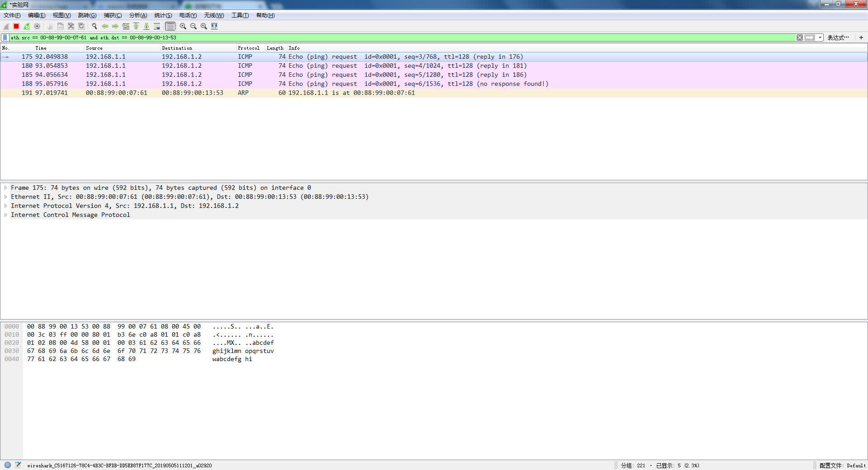Toggle packet list colorization
Viewport: 868px width, 470px height.
coord(170,26)
